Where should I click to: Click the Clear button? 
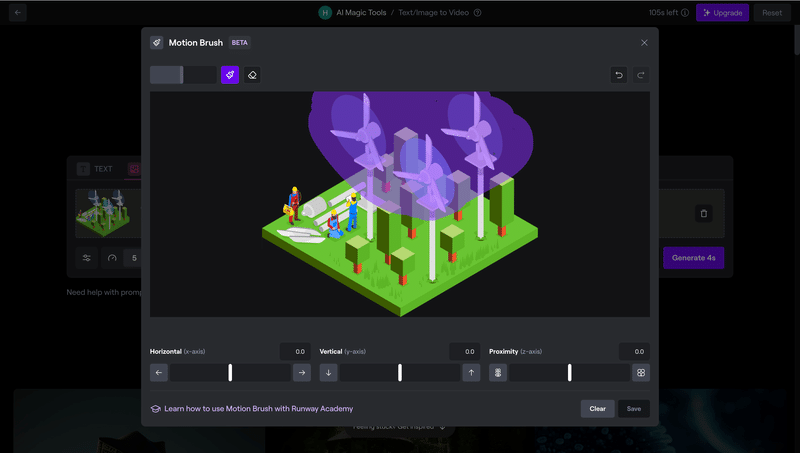click(597, 409)
